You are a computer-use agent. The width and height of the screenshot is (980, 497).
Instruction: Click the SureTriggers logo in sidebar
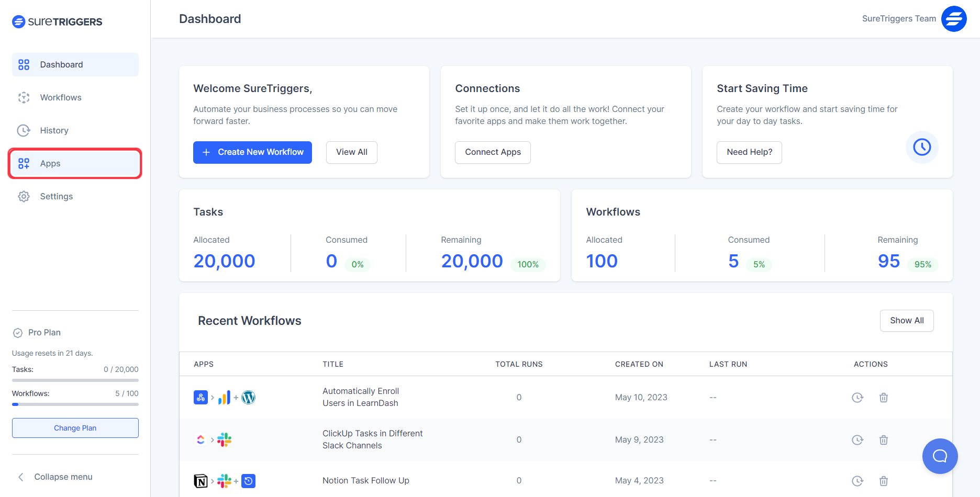click(57, 21)
